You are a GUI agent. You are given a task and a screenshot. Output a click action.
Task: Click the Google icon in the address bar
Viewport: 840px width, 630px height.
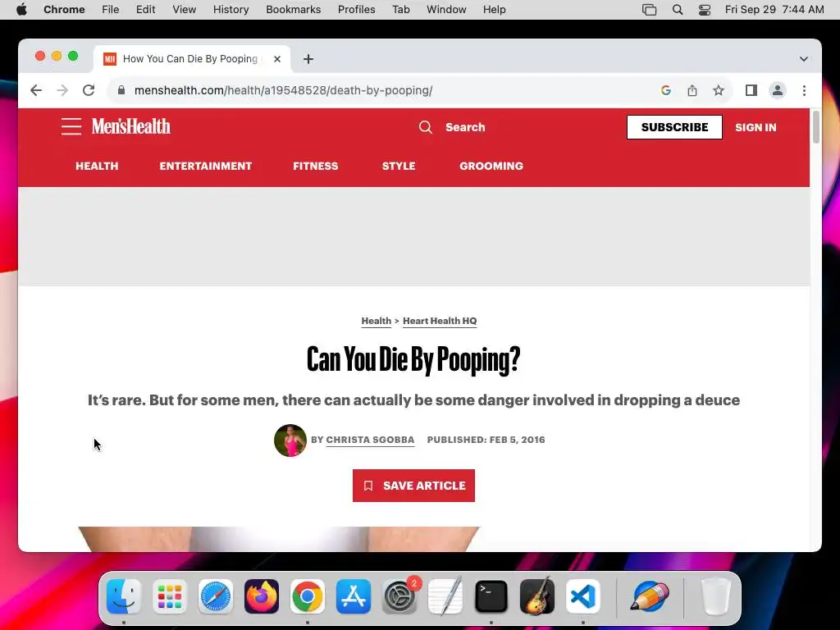click(x=666, y=90)
